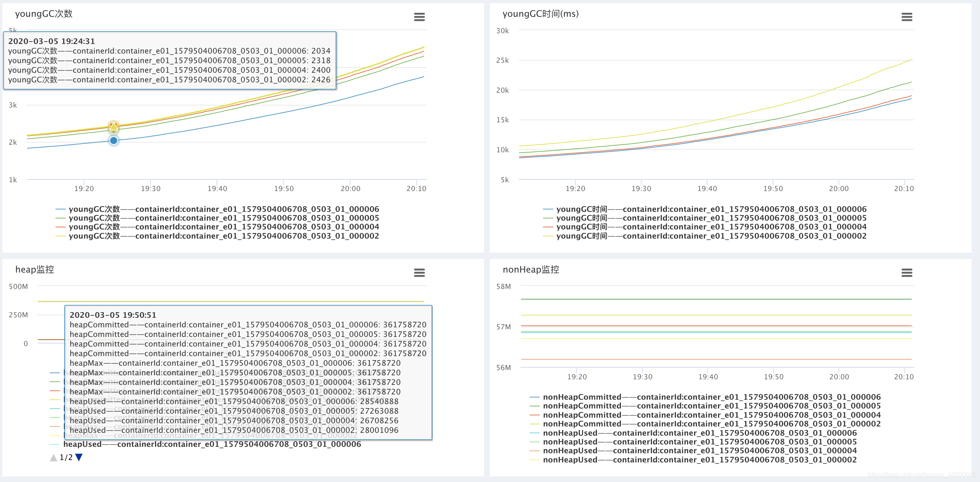This screenshot has width=980, height=482.
Task: Open the heap监控 chart context menu
Action: pos(419,273)
